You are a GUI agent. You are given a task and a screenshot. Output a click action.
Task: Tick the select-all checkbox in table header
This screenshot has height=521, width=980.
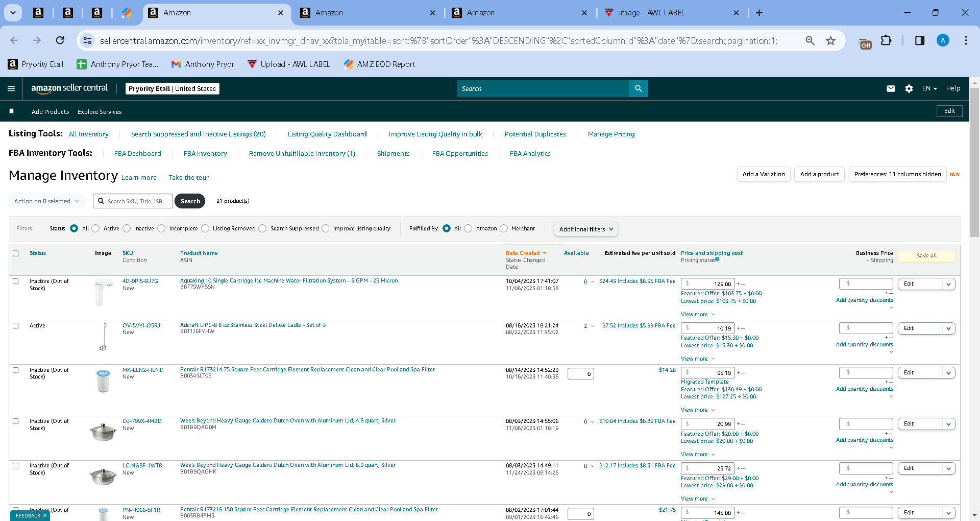tap(16, 253)
